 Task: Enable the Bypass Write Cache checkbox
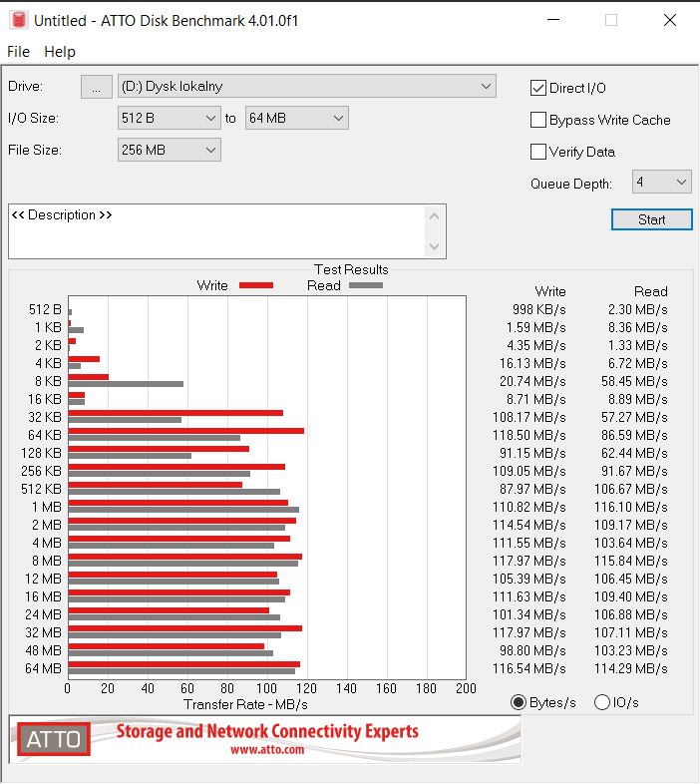point(539,120)
